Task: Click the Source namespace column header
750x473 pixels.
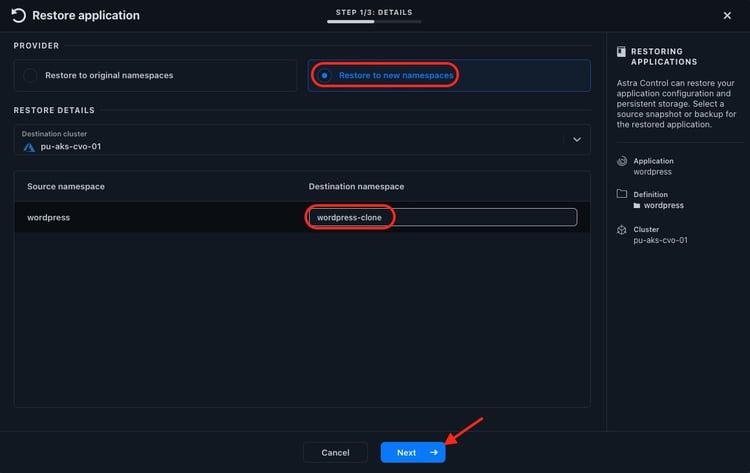Action: [66, 186]
